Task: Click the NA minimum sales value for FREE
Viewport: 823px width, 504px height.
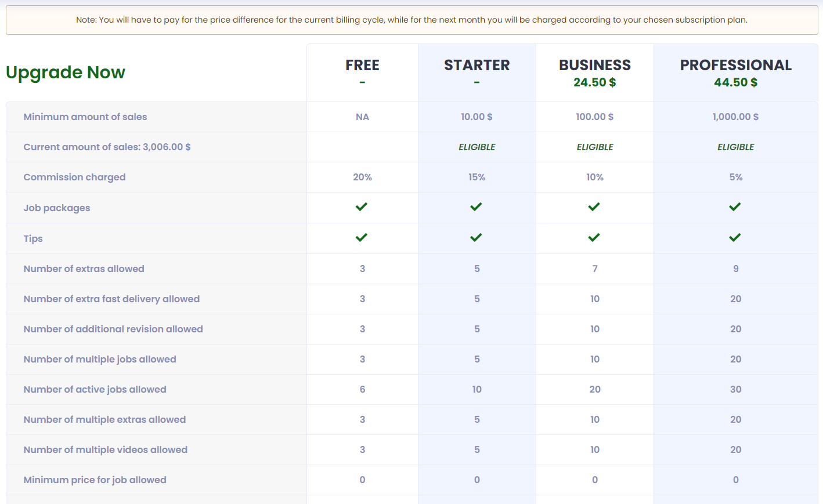Action: pos(362,117)
